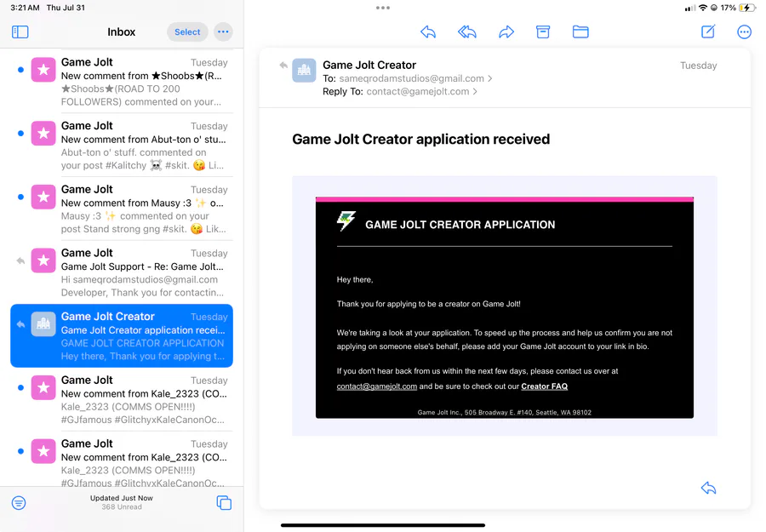Image resolution: width=766 pixels, height=532 pixels.
Task: Open the filter mailbox icon
Action: pos(19,503)
